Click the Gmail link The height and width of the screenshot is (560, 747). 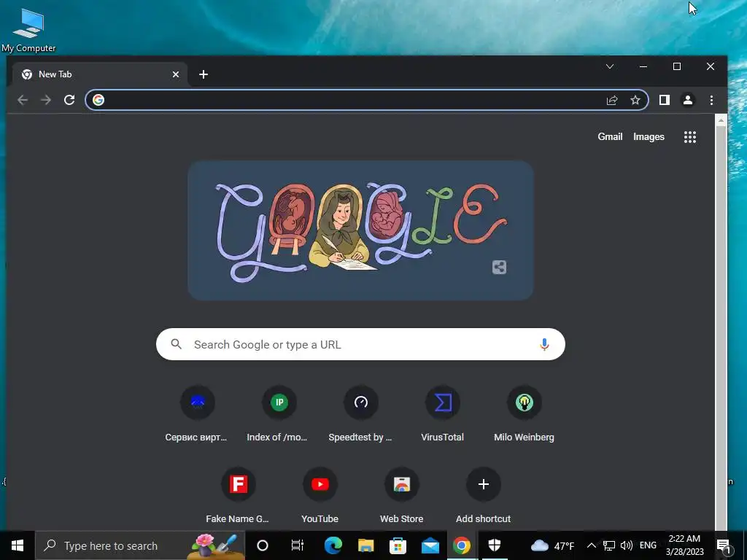(x=611, y=136)
